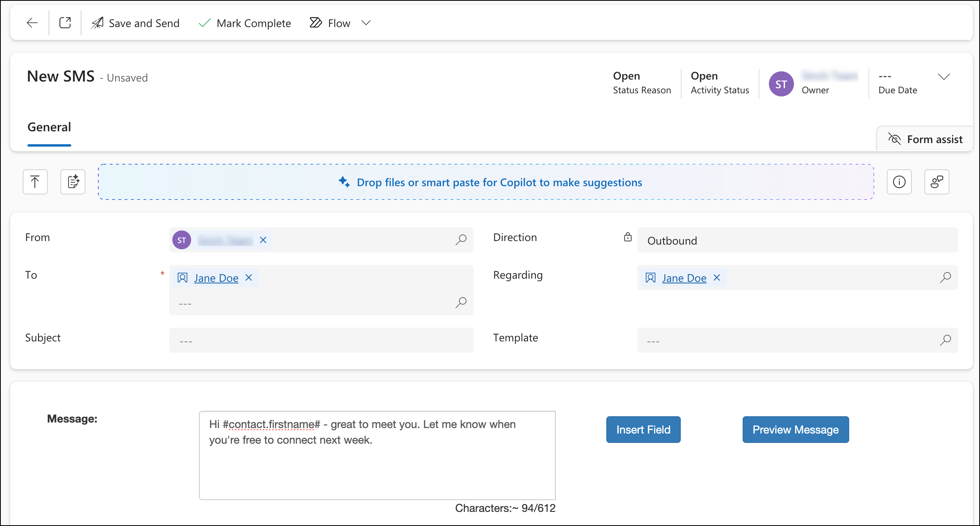Click the Insert Field button

[x=643, y=430]
